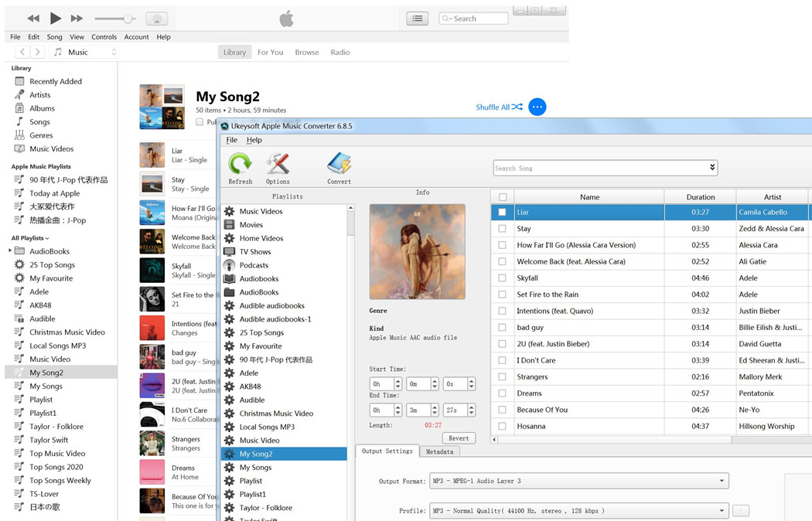Increase Start Time hours stepper
Viewport: 812px width, 521px height.
point(397,381)
